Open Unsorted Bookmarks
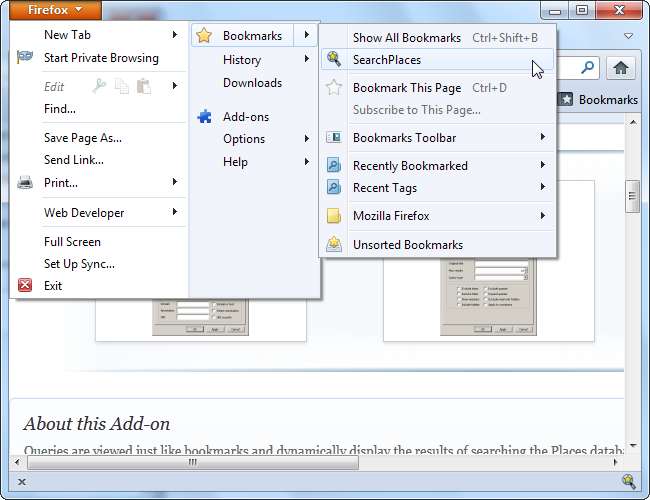650x500 pixels. [437, 245]
